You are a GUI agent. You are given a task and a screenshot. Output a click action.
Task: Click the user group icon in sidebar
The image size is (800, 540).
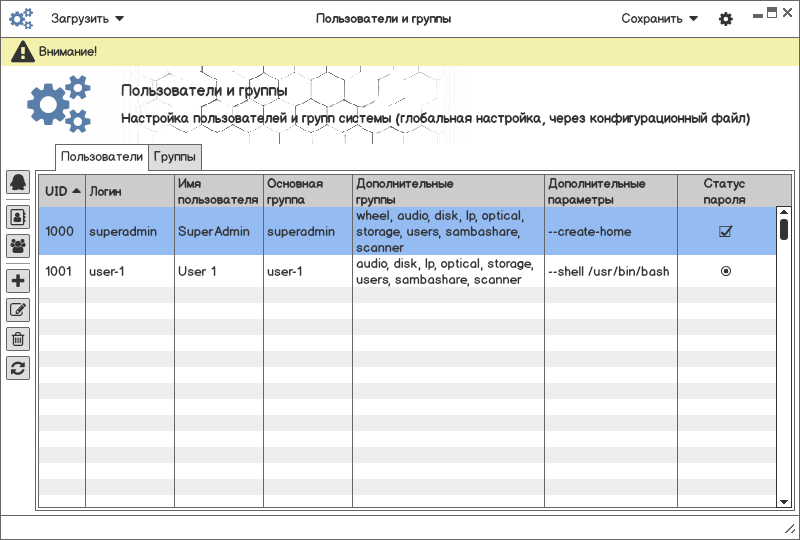(18, 244)
